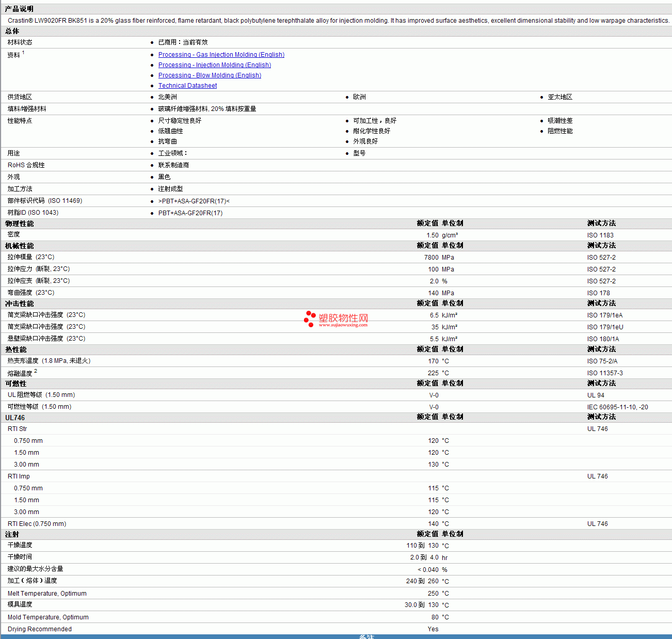The height and width of the screenshot is (639, 672).
Task: Click the 冲击性能 section header
Action: (19, 304)
